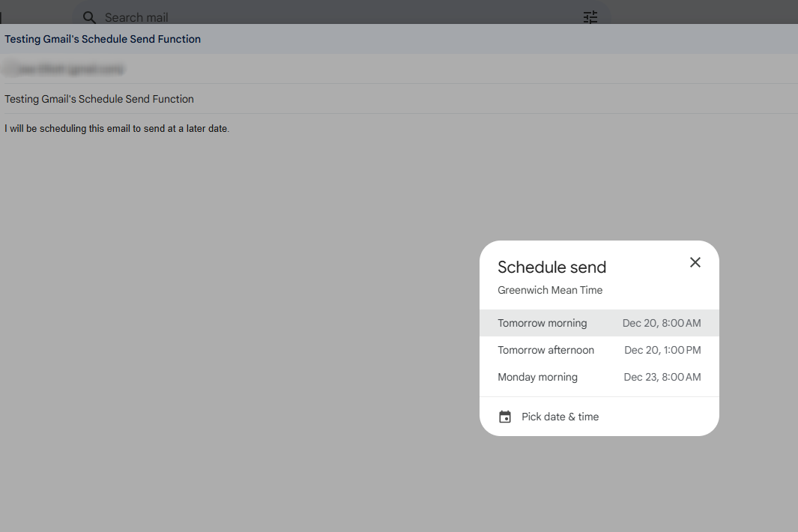Choose Tomorrow afternoon for Dec 20
Viewport: 798px width, 532px height.
[x=545, y=350]
